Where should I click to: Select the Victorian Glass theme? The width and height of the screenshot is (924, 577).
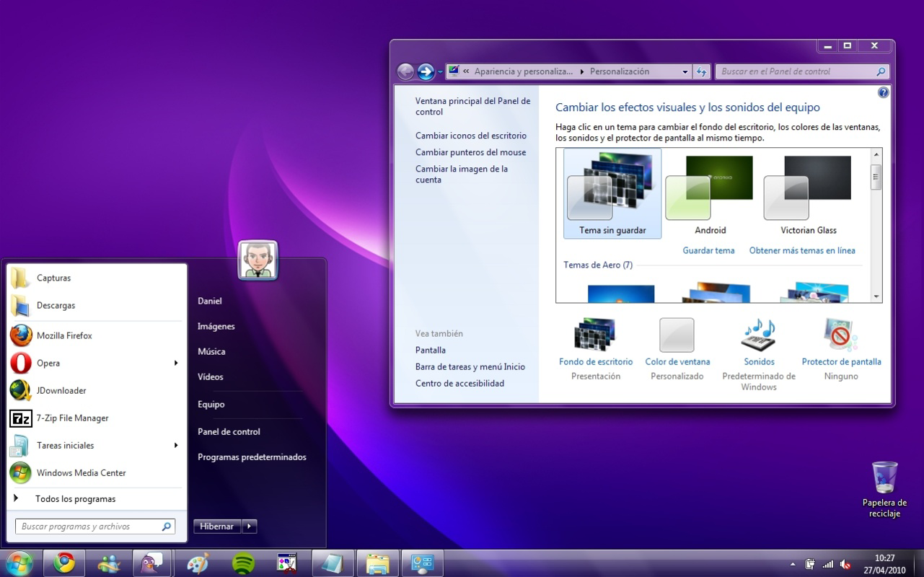(x=808, y=193)
